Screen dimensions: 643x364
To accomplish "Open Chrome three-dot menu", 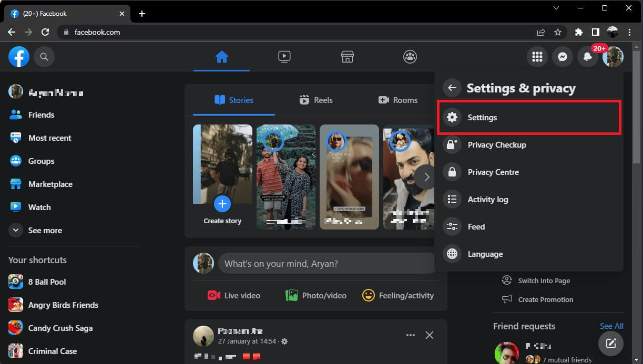I will tap(629, 32).
